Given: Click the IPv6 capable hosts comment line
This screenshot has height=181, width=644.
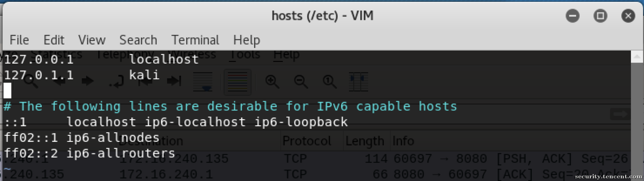Looking at the screenshot, I should tap(230, 106).
